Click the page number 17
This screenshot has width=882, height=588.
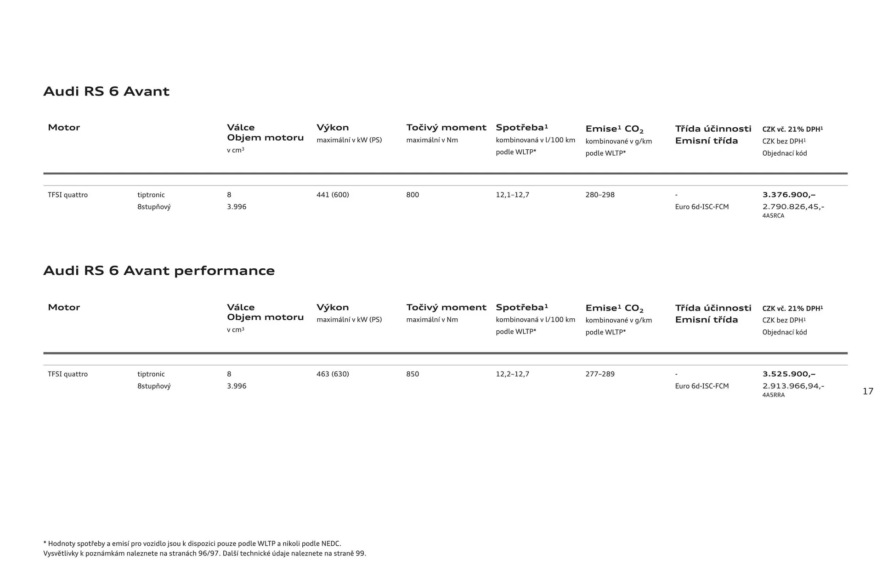pos(868,391)
